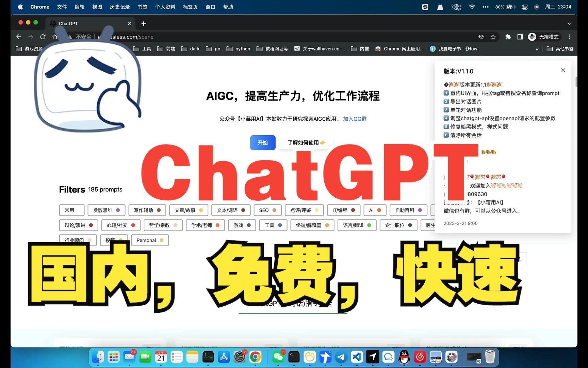
Task: Toggle the AI filter tag
Action: coord(374,210)
